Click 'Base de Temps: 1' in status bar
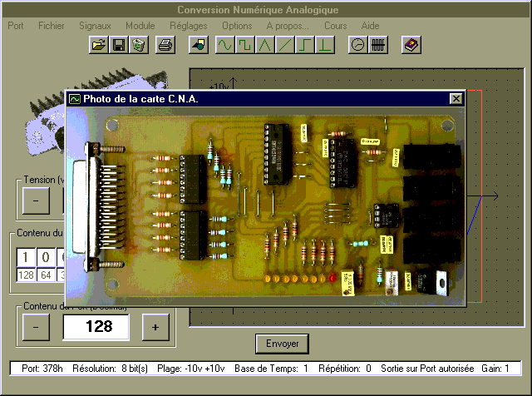 pos(271,369)
